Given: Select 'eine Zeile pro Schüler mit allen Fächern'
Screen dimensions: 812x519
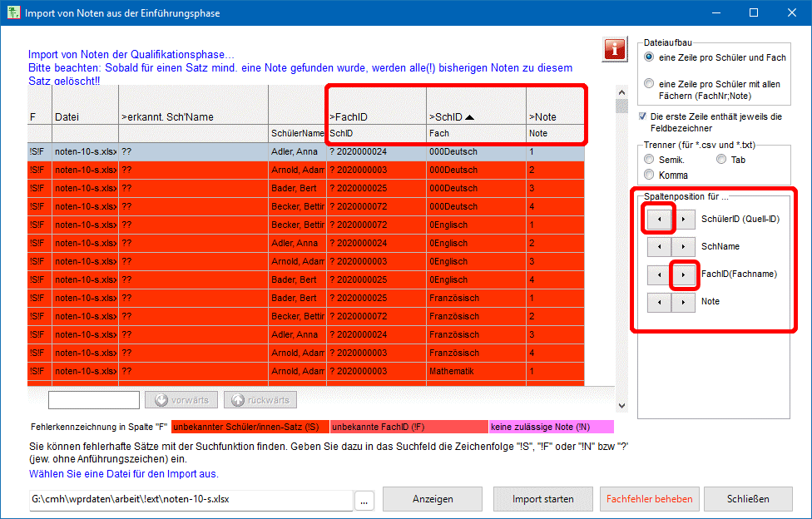Looking at the screenshot, I should (650, 84).
